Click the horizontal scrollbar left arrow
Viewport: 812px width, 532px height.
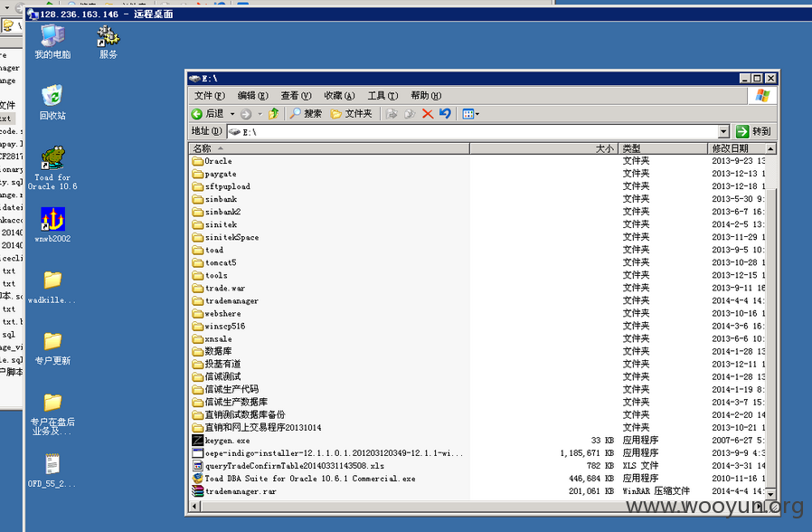click(194, 506)
